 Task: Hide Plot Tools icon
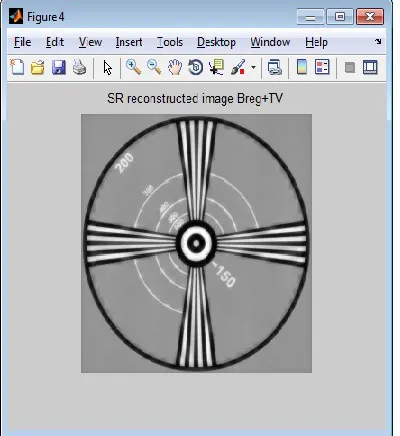(350, 68)
